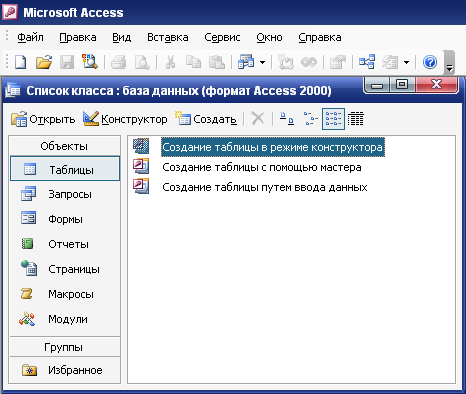Click the blue Help question mark icon
This screenshot has width=466, height=394.
430,62
